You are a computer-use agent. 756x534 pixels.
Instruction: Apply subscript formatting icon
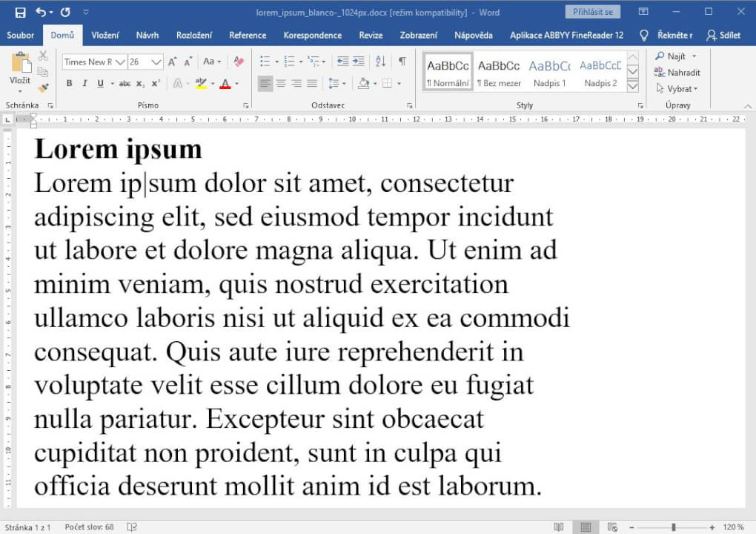142,83
